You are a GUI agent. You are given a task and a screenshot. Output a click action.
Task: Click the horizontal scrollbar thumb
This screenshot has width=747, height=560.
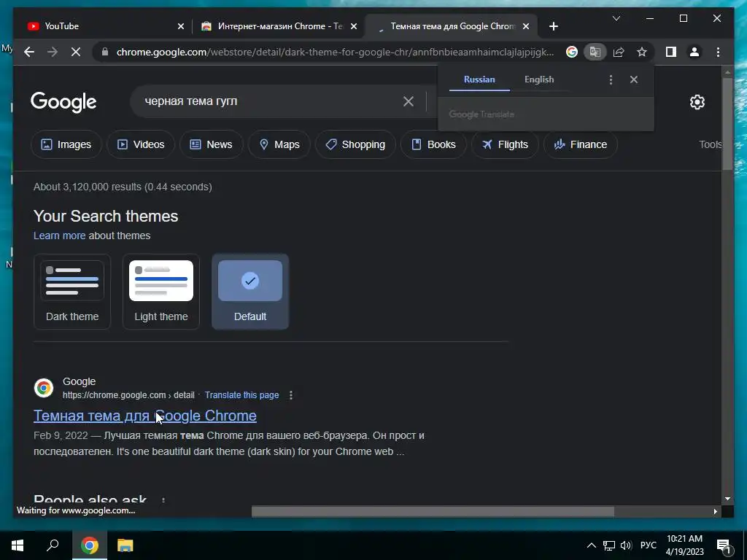coord(433,511)
